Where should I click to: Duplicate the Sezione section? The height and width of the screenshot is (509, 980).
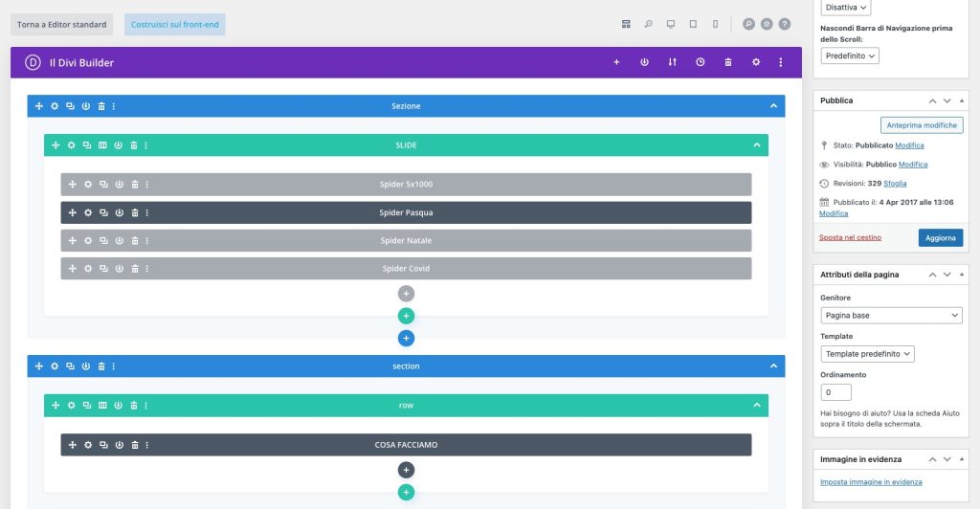[70, 106]
